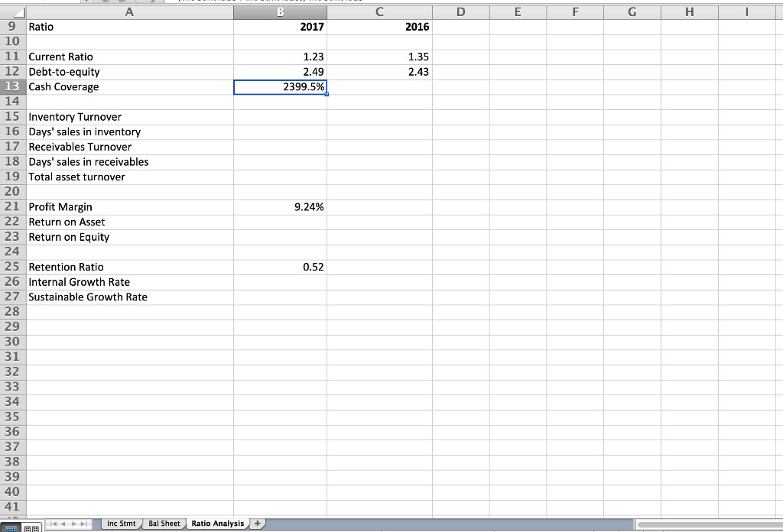Click the 'Receivables Turnover' label cell
This screenshot has width=783, height=532.
[130, 148]
